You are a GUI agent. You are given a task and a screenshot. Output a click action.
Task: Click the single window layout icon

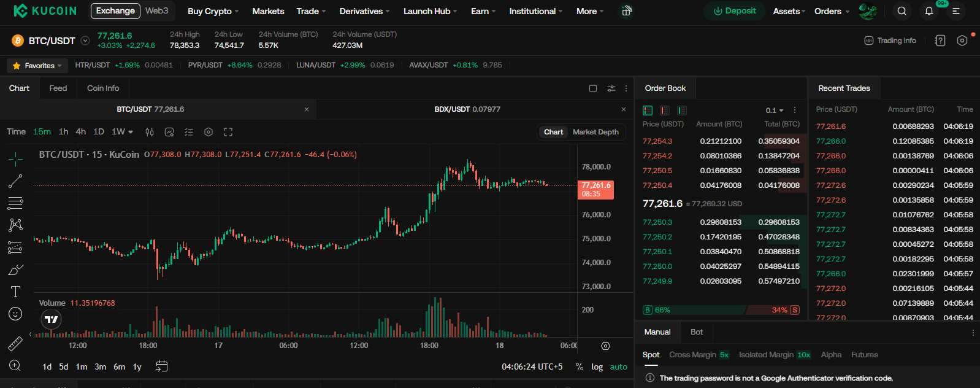click(x=593, y=88)
